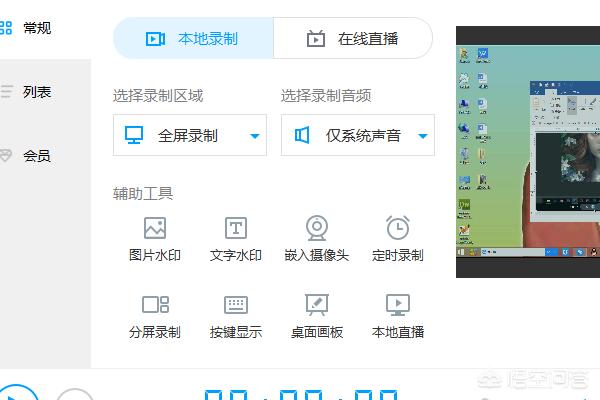Click the 嵌入摄像头 label
Viewport: 600px width, 400px height.
(x=317, y=255)
